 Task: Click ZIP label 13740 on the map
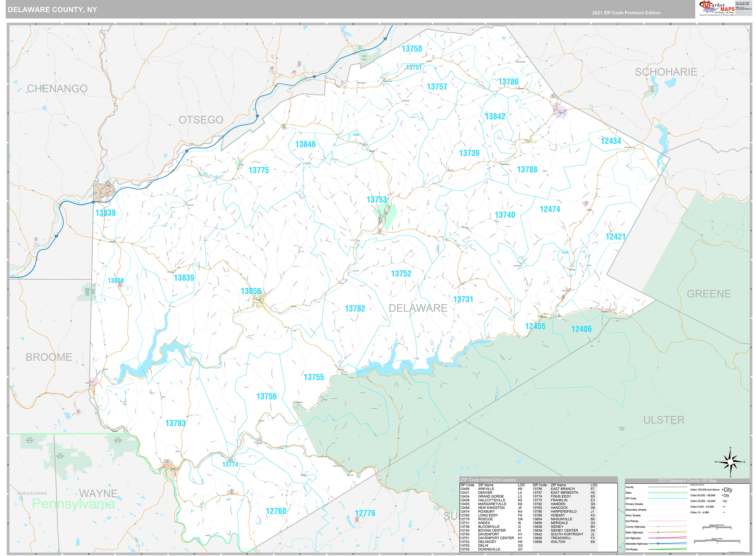pos(505,215)
